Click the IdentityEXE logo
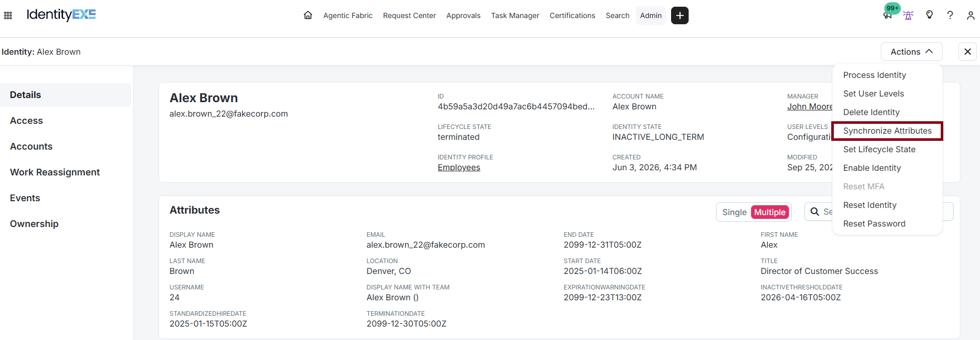The height and width of the screenshot is (340, 980). 61,14
